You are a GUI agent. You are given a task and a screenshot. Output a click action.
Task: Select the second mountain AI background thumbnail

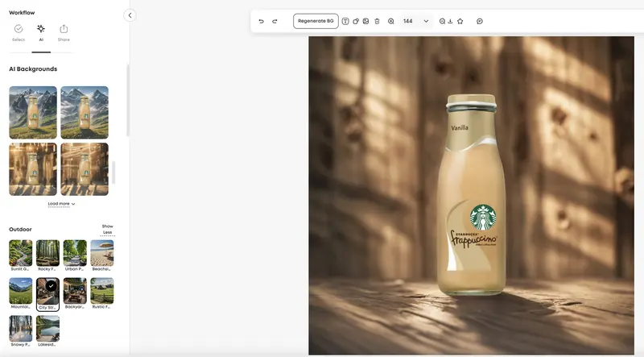(x=85, y=112)
